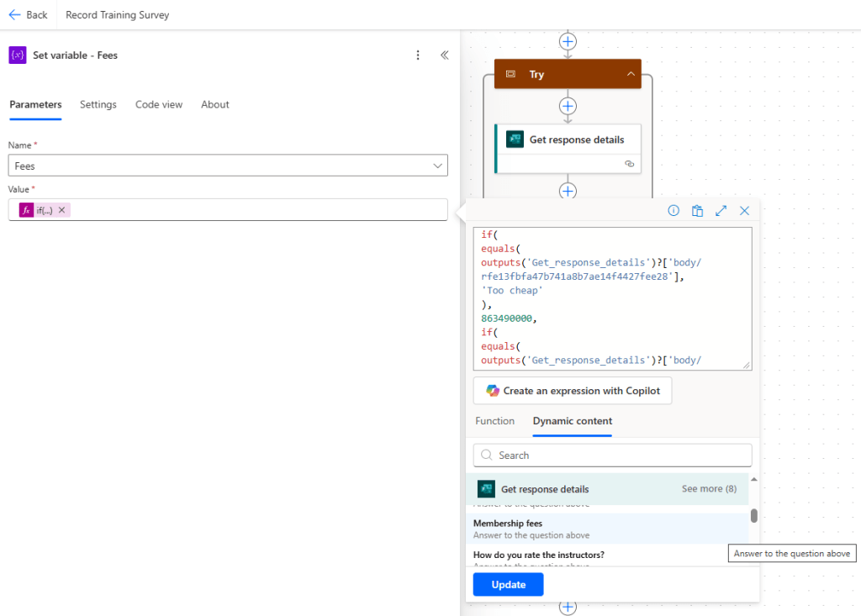
Task: Click the Back arrow icon
Action: click(14, 15)
